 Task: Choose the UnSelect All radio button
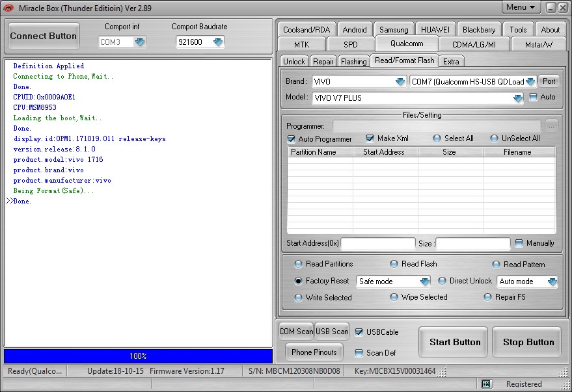pyautogui.click(x=494, y=138)
